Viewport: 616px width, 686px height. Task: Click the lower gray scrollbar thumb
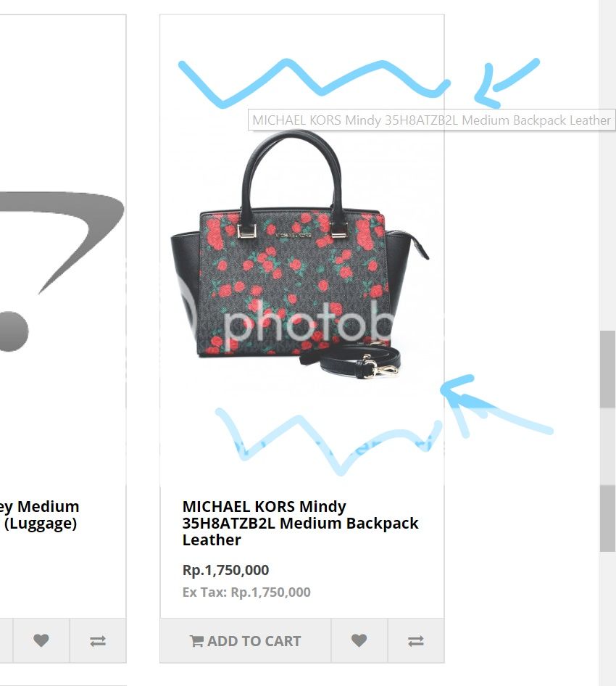(x=607, y=518)
